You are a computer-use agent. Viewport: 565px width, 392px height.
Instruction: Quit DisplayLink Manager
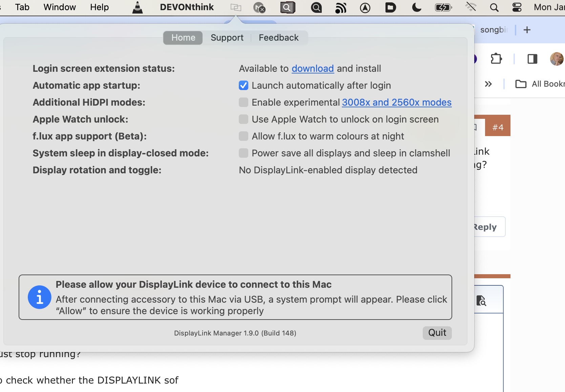pyautogui.click(x=437, y=333)
